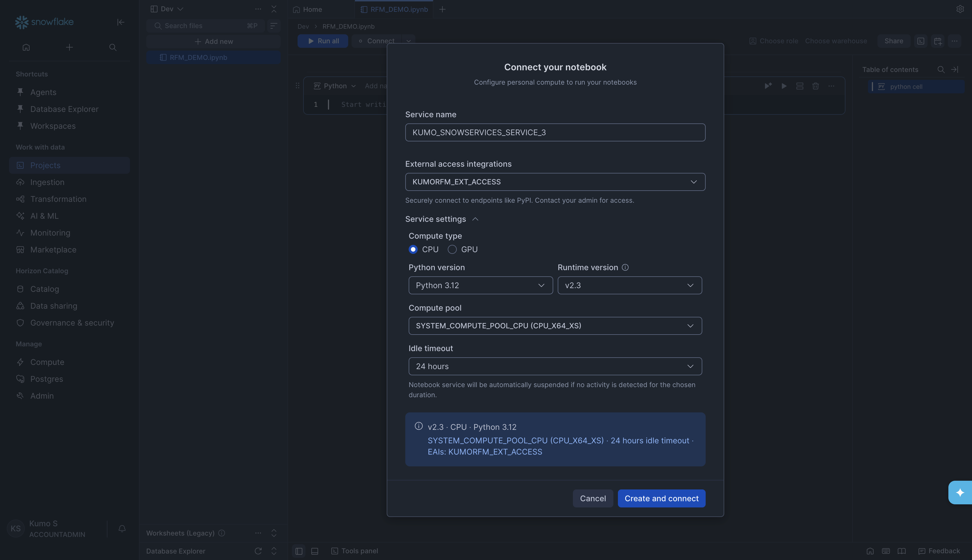This screenshot has height=560, width=972.
Task: Run the selected cell with play icon
Action: pyautogui.click(x=784, y=86)
